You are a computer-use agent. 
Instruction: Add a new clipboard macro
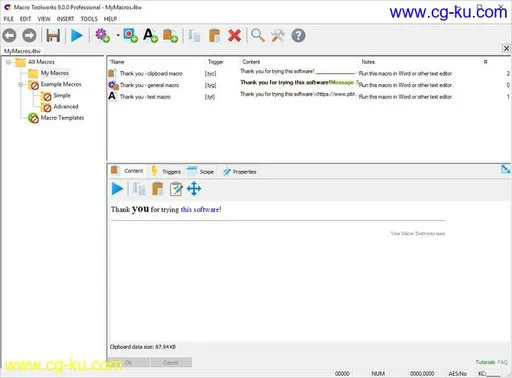pyautogui.click(x=170, y=35)
